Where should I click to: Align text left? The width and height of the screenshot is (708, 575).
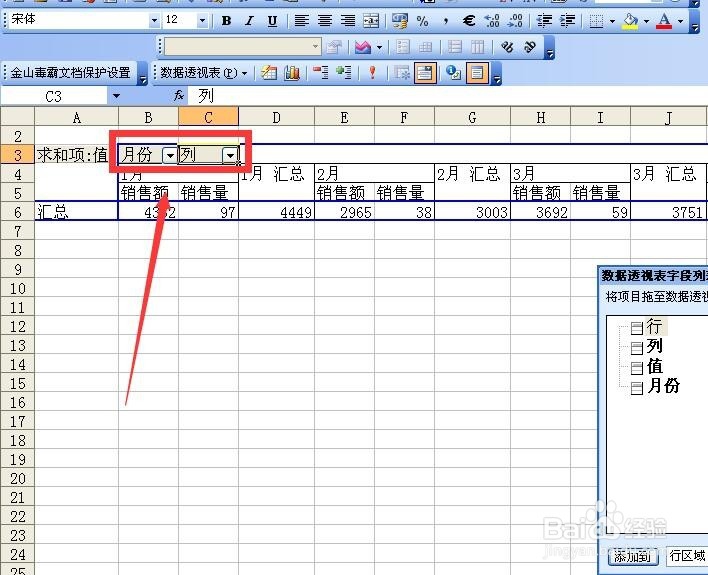coord(302,21)
